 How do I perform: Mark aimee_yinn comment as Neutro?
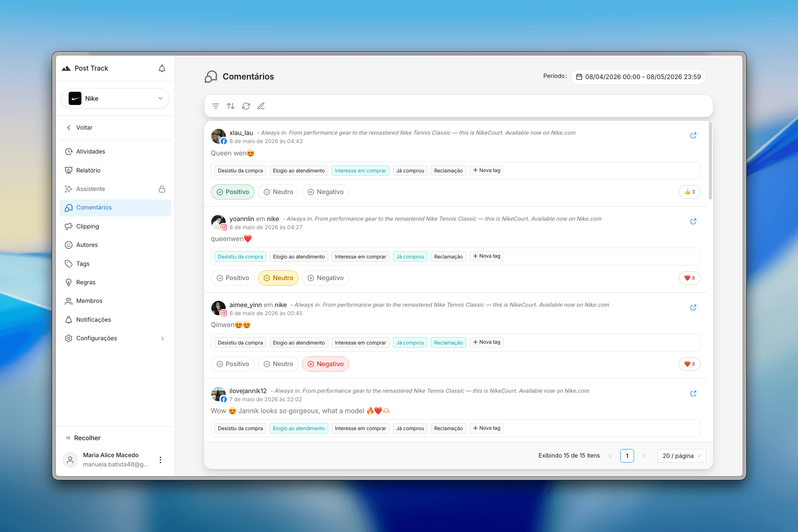278,364
